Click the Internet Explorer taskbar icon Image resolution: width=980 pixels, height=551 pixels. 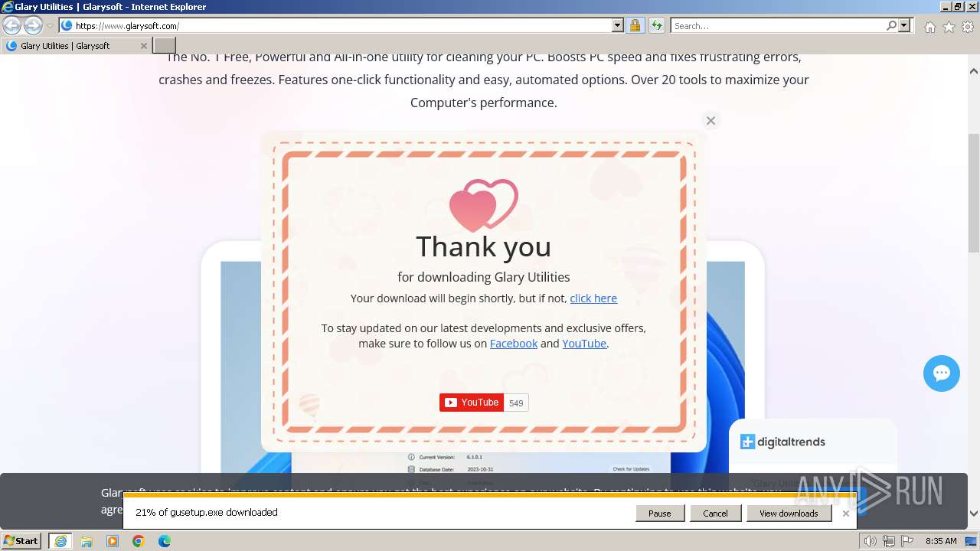60,541
